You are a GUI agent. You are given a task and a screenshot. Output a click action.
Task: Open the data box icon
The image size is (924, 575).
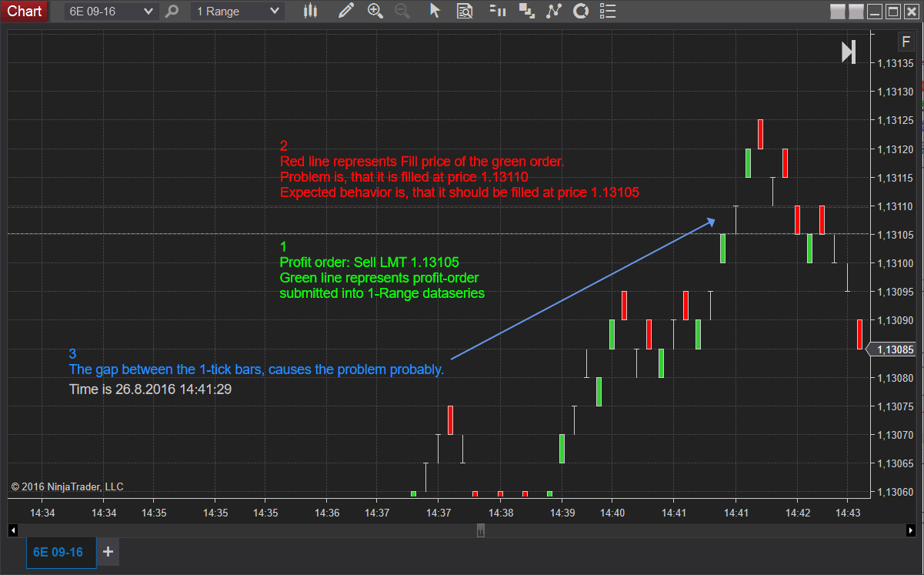pyautogui.click(x=464, y=11)
